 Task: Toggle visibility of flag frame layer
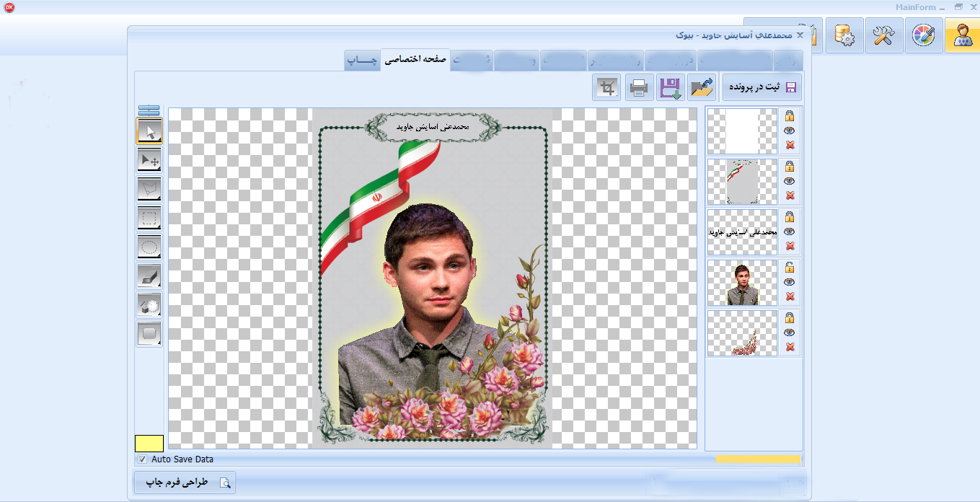coord(790,181)
